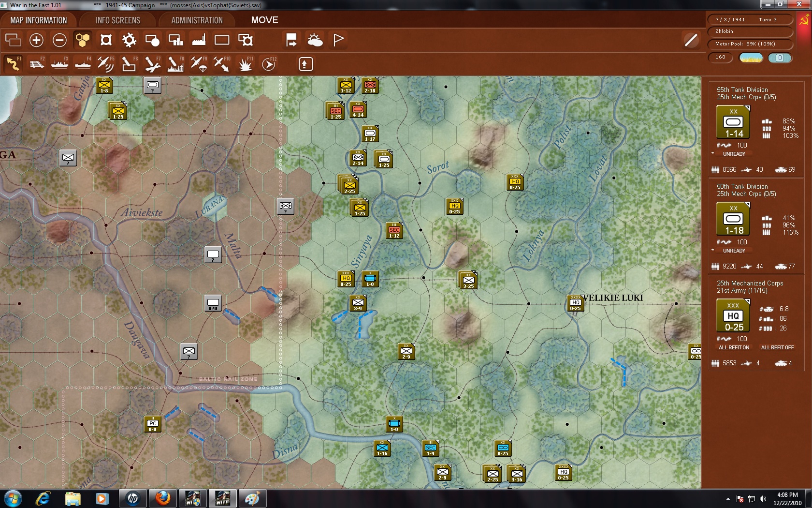Zoom out with the minus icon
The height and width of the screenshot is (508, 812).
coord(59,40)
